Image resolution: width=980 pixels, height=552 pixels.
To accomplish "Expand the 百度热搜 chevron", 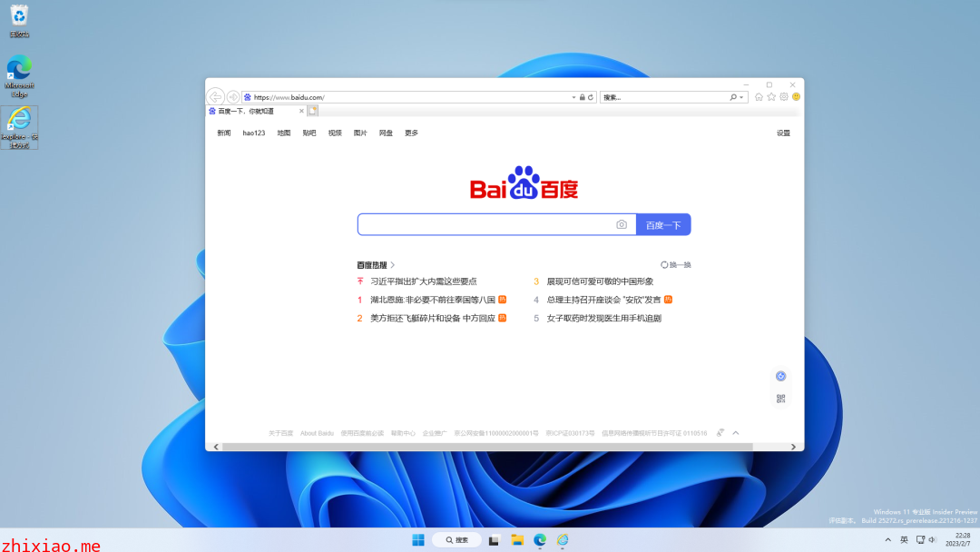I will pyautogui.click(x=393, y=265).
